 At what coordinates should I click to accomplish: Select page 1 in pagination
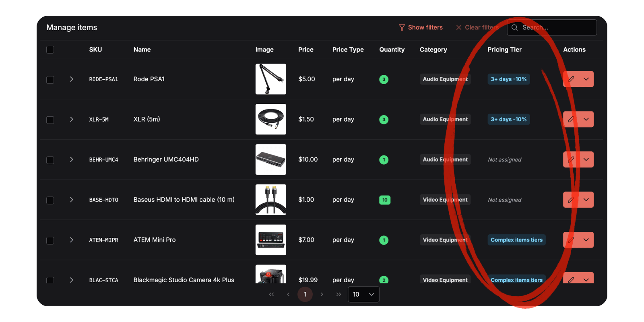click(305, 294)
